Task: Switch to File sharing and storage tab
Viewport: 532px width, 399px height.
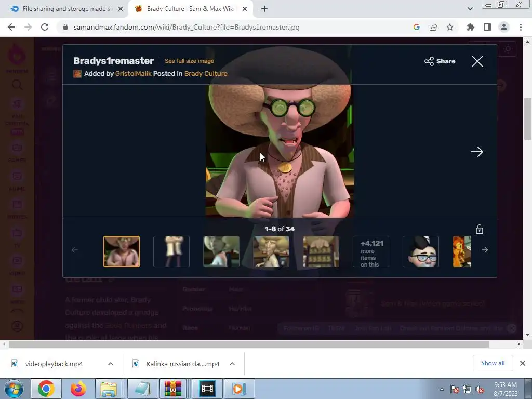Action: click(64, 9)
